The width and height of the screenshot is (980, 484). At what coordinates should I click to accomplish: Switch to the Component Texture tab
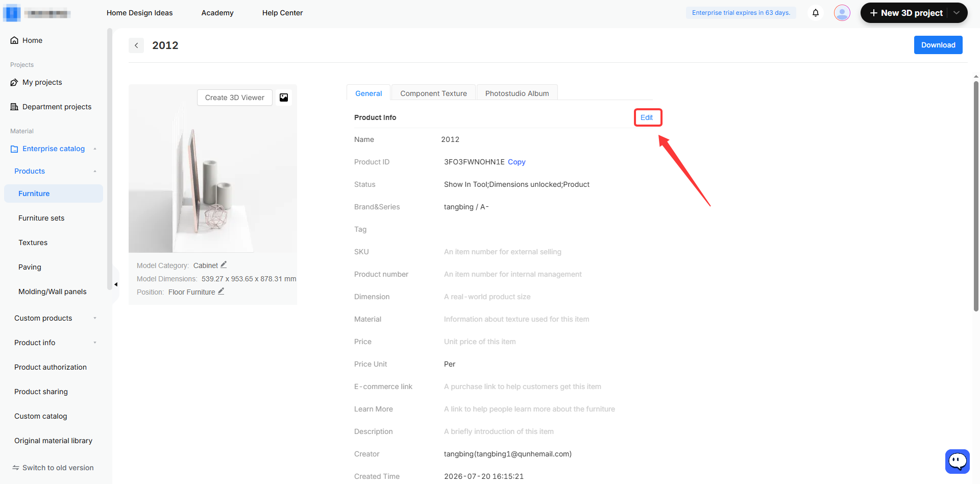pos(433,93)
